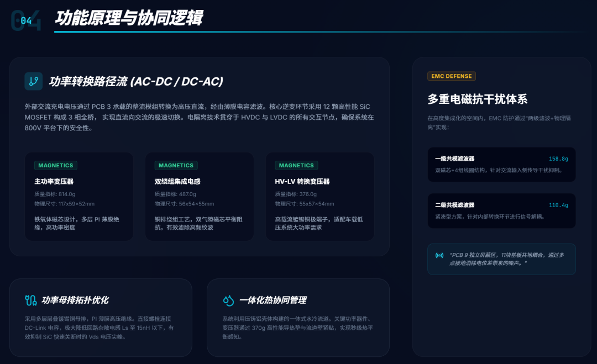Click the circuit-path icon beside 功率转换路径流
The height and width of the screenshot is (364, 597).
(33, 81)
